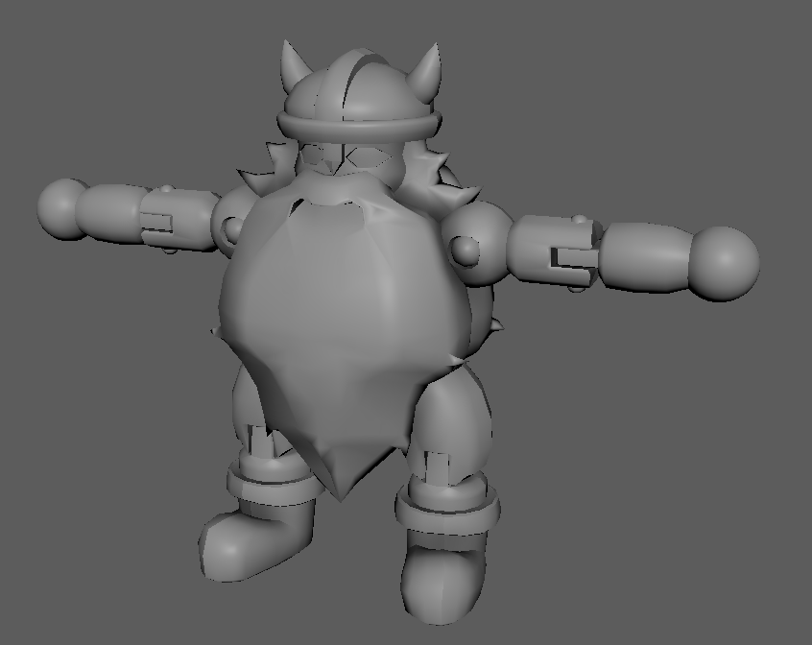Select the helmet's round brim ring
Screen dimensions: 812x645
click(358, 128)
